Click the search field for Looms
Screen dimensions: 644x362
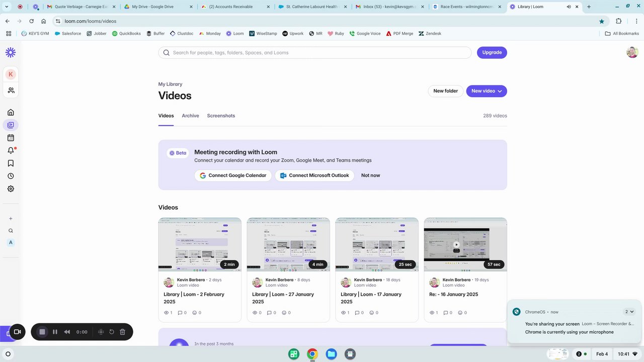click(315, 52)
